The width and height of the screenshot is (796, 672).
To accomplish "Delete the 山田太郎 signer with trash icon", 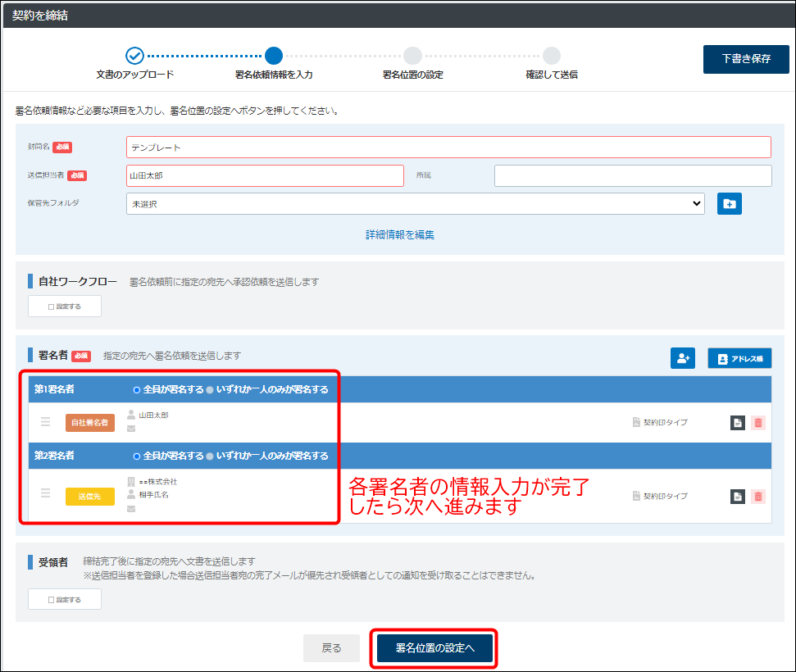I will (758, 423).
